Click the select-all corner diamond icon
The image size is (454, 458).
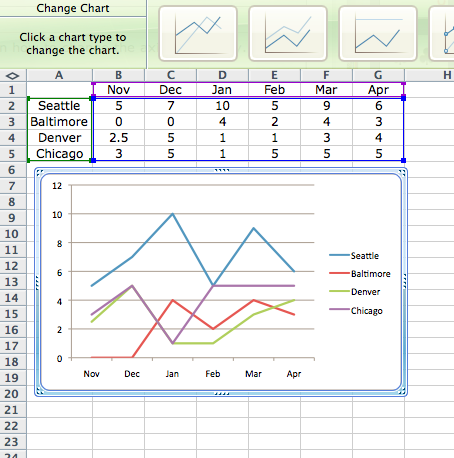point(13,76)
